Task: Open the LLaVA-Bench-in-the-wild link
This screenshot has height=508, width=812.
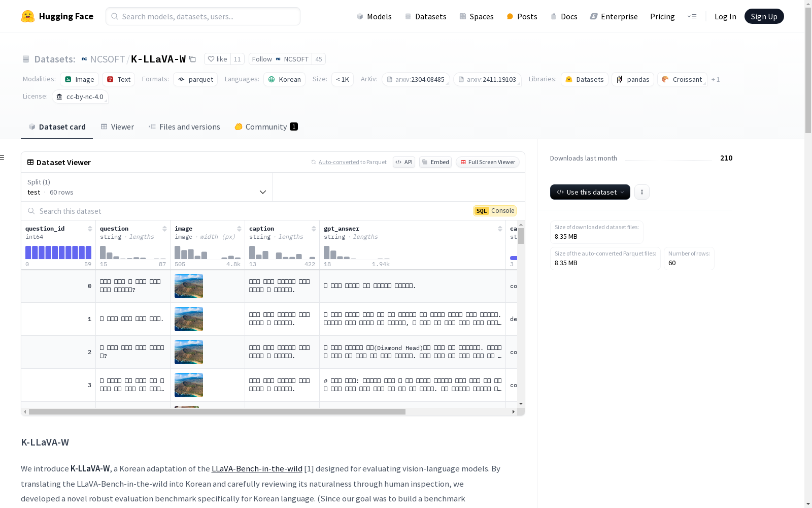Action: click(257, 469)
